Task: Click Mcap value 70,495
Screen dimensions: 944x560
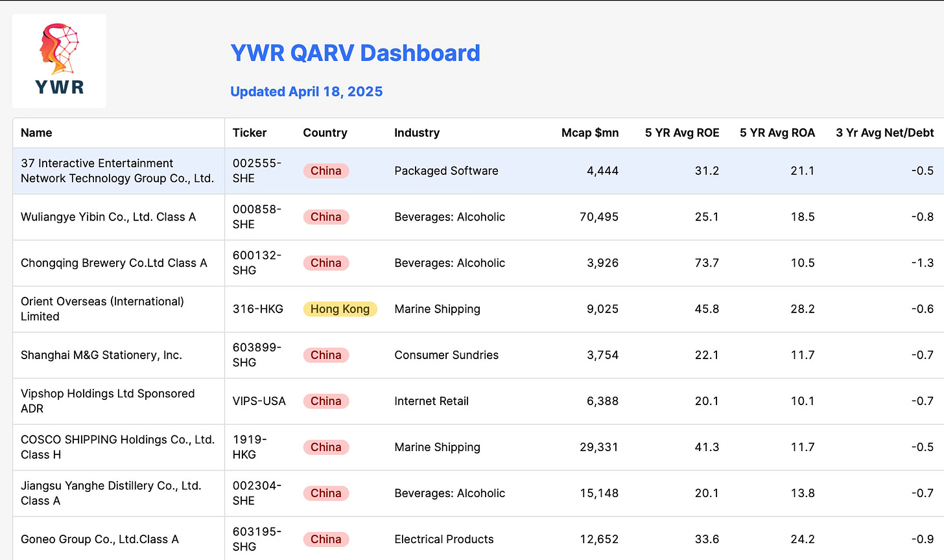Action: tap(599, 217)
